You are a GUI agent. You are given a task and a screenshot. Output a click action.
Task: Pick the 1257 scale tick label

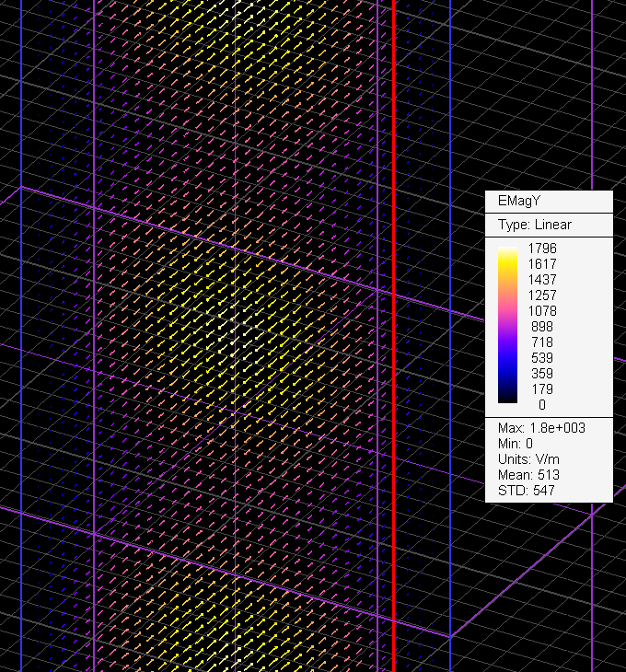(542, 295)
